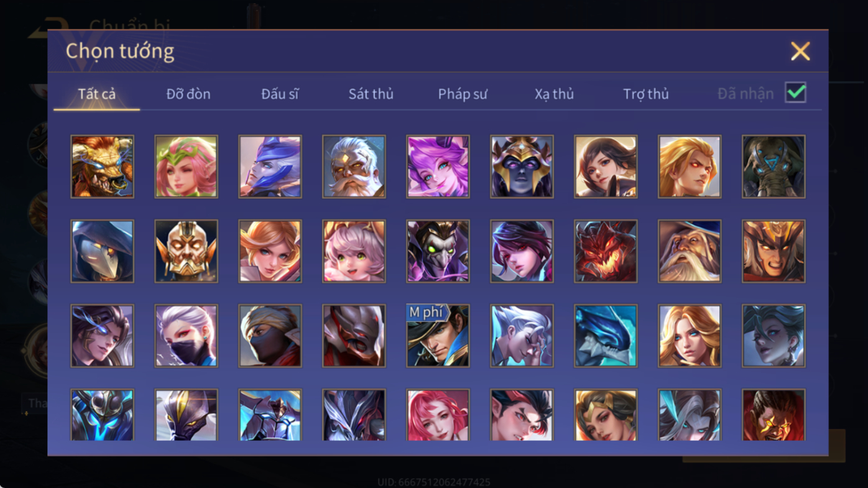Filter heroes by 'Xạ thủ'
Viewport: 868px width, 488px height.
[554, 94]
